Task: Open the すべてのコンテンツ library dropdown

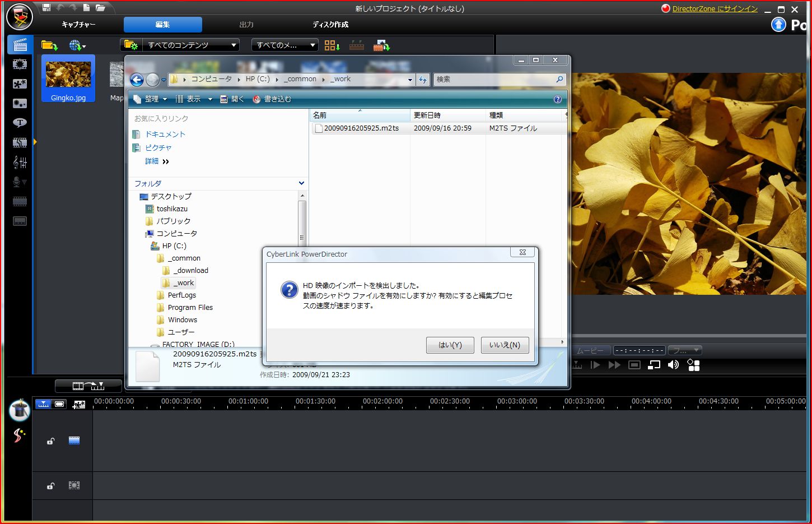Action: pyautogui.click(x=190, y=45)
